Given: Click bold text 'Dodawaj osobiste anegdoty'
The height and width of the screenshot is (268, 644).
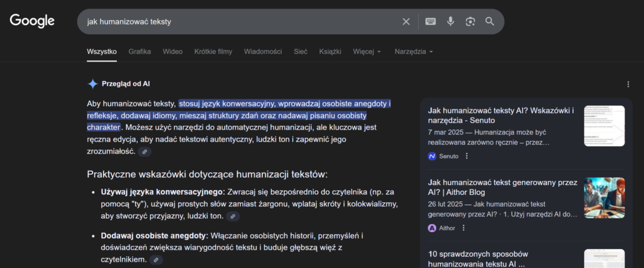Looking at the screenshot, I should tap(155, 236).
